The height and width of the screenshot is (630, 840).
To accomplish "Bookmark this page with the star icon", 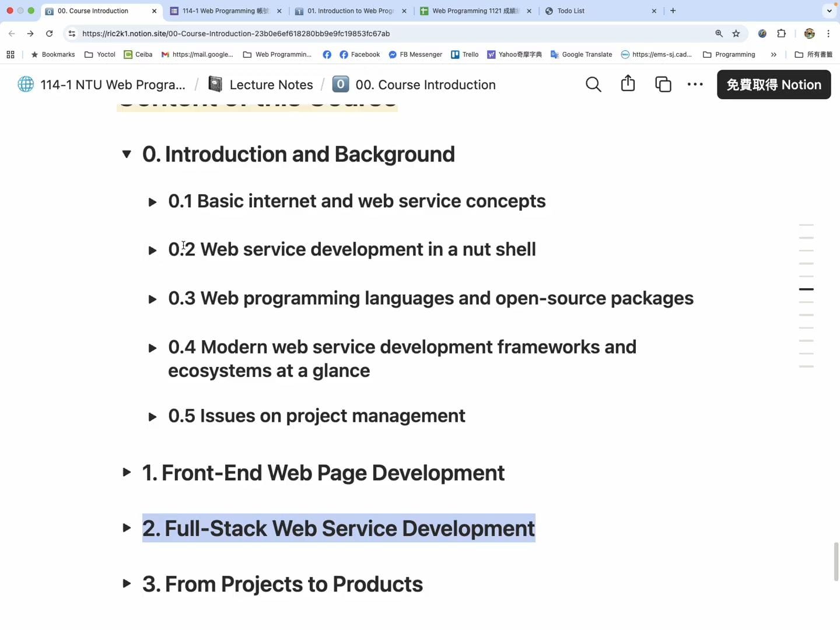I will tap(736, 34).
